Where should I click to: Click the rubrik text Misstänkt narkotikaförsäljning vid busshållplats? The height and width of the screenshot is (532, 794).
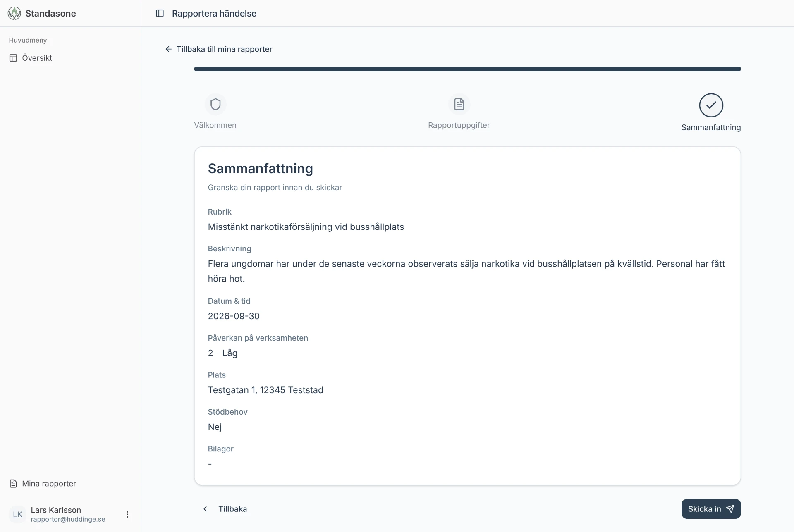click(x=306, y=227)
